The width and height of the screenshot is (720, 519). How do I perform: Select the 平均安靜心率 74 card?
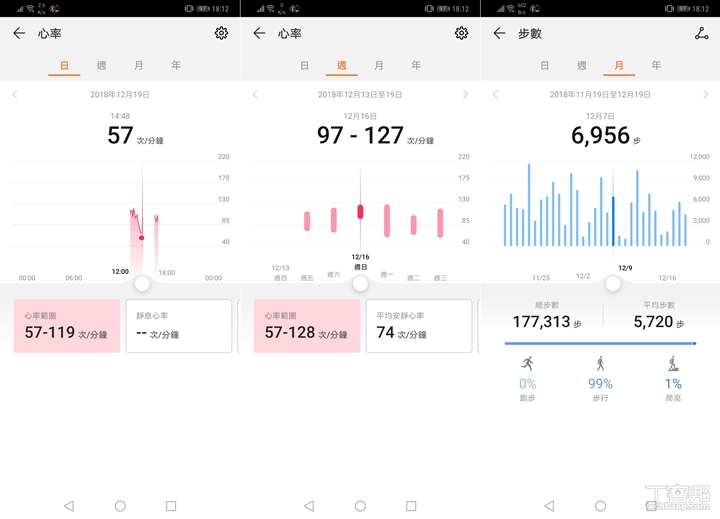point(419,326)
